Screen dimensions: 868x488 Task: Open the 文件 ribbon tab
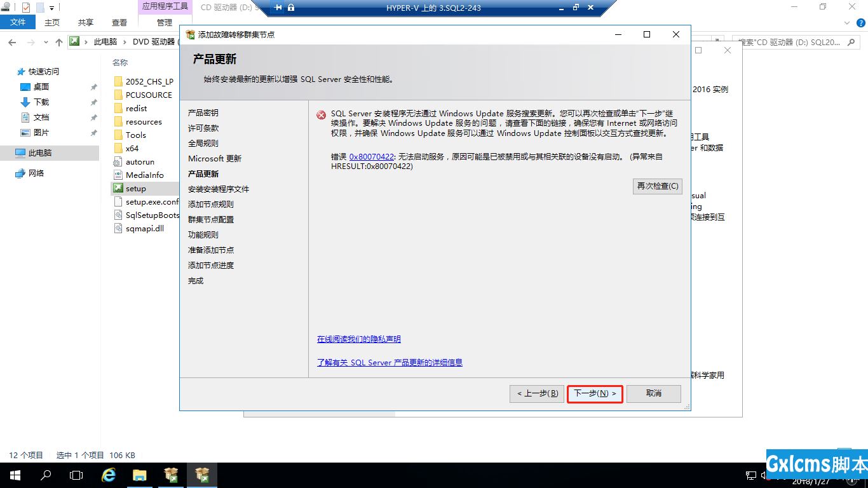click(18, 22)
